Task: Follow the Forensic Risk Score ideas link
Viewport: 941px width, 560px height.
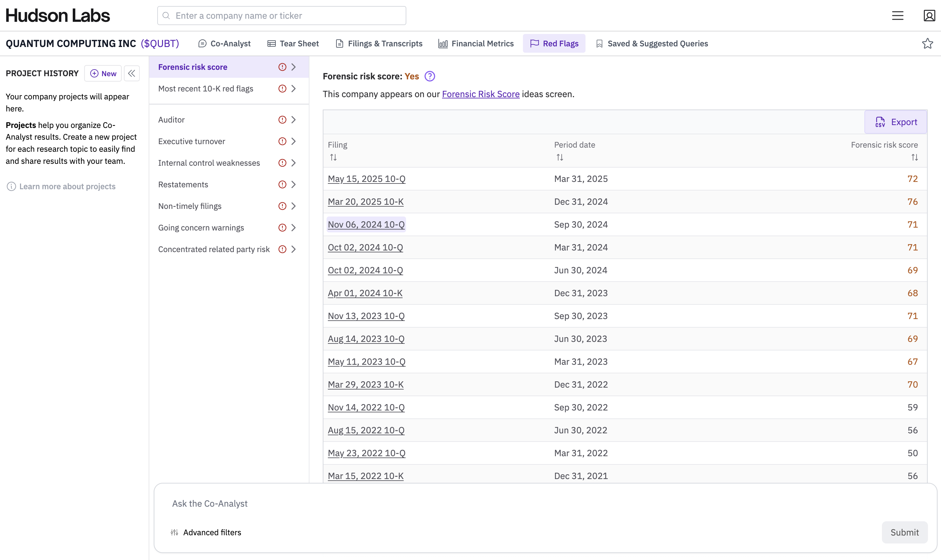Action: [x=480, y=94]
